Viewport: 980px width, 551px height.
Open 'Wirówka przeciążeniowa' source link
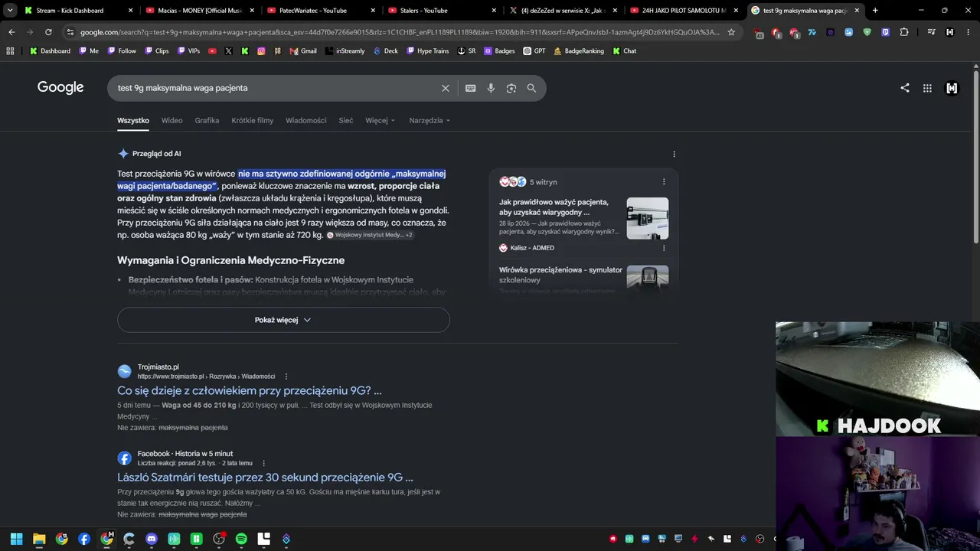click(560, 275)
